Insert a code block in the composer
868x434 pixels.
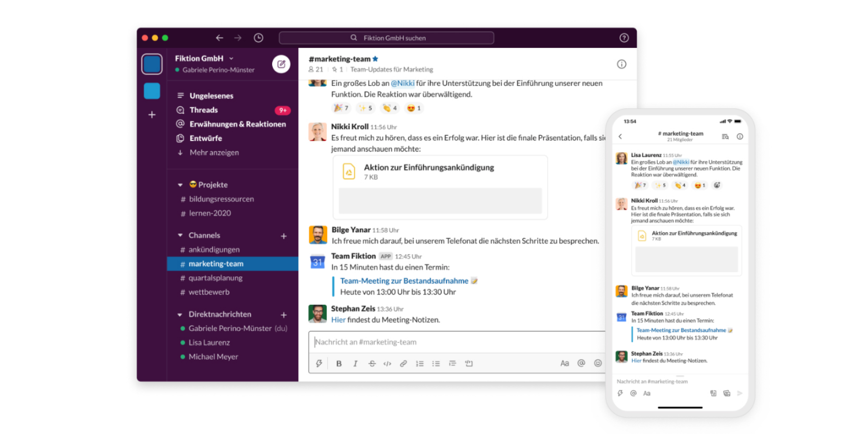(469, 364)
